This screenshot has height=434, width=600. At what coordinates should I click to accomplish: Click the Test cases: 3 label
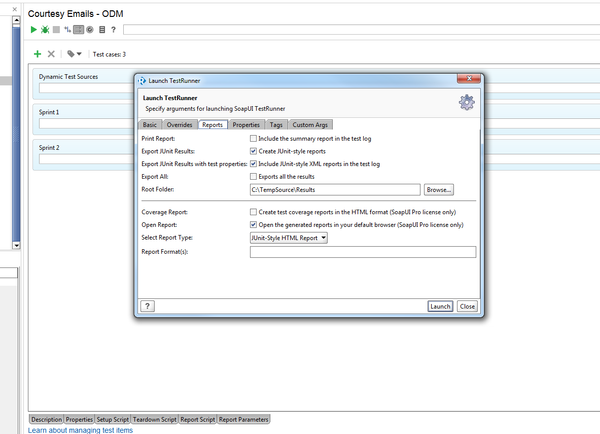pyautogui.click(x=109, y=54)
